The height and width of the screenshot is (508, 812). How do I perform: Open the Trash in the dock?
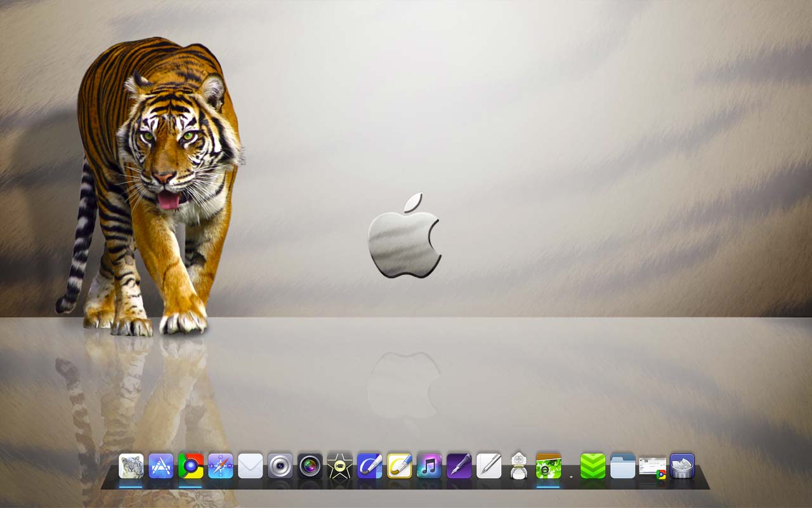point(682,466)
